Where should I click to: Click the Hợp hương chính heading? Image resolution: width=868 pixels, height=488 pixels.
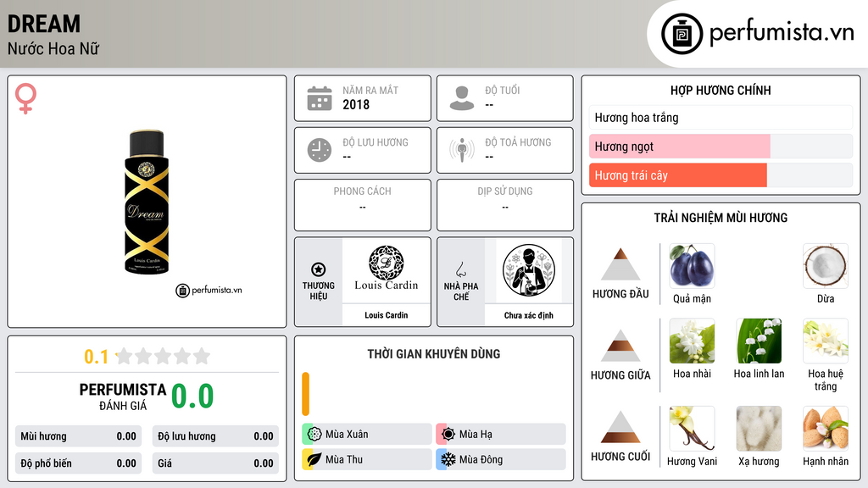click(721, 90)
